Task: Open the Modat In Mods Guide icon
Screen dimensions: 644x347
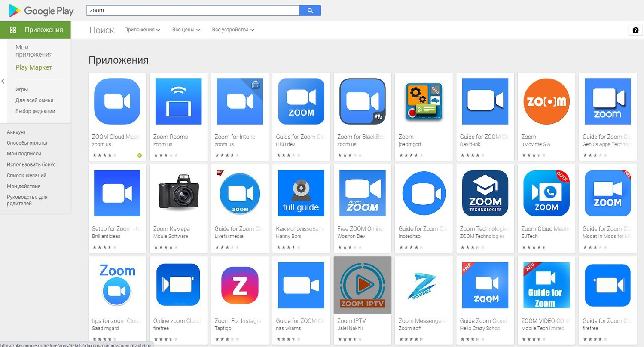Action: click(x=608, y=193)
